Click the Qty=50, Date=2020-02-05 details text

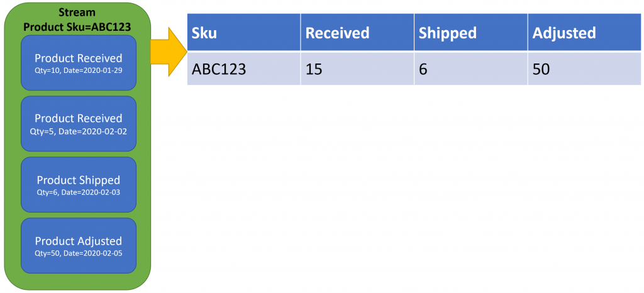click(79, 253)
